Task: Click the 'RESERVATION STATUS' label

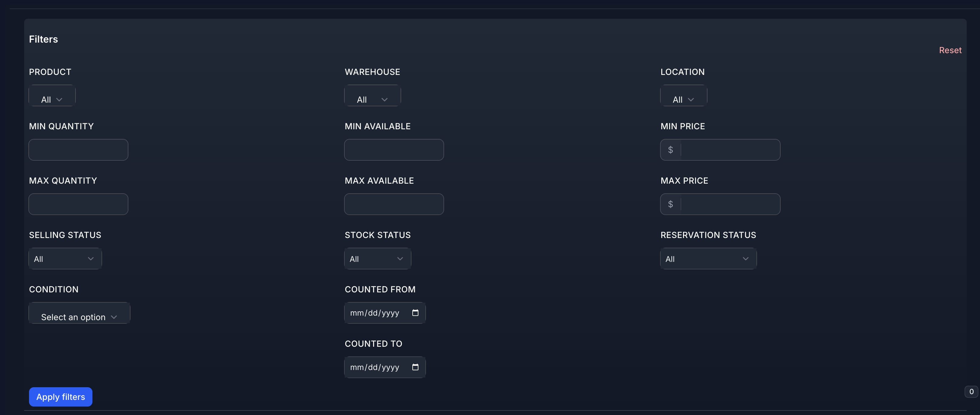Action: tap(708, 235)
